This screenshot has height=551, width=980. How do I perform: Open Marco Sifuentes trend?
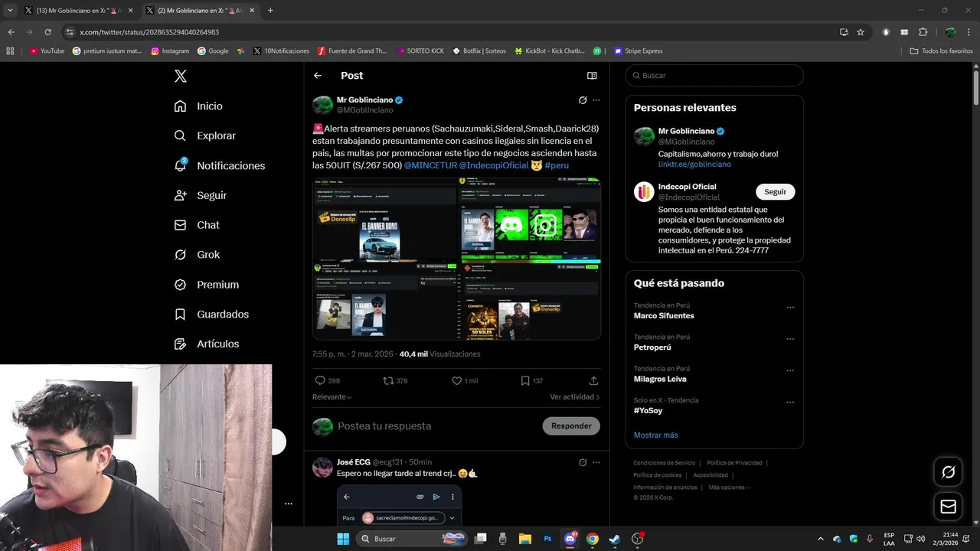pyautogui.click(x=664, y=316)
